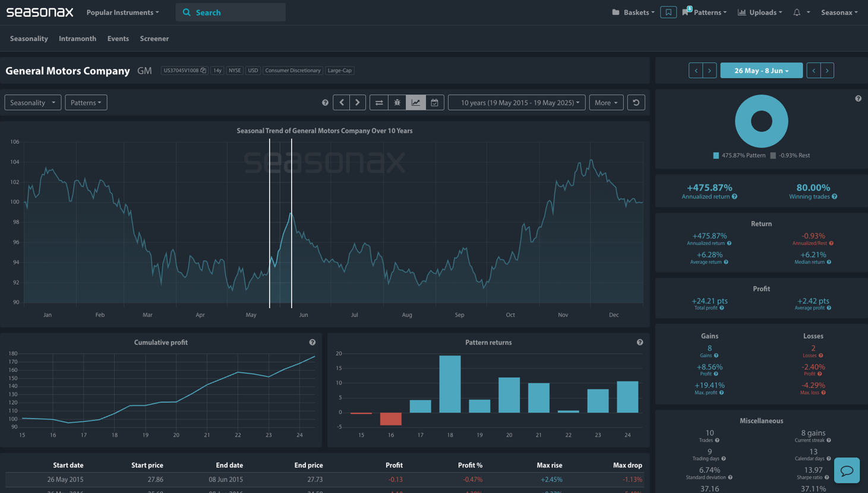The width and height of the screenshot is (868, 493).
Task: Click the NYSE exchange tag
Action: 235,70
